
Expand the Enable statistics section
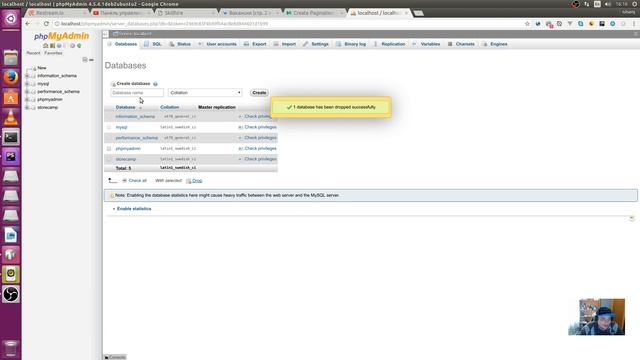[132, 209]
